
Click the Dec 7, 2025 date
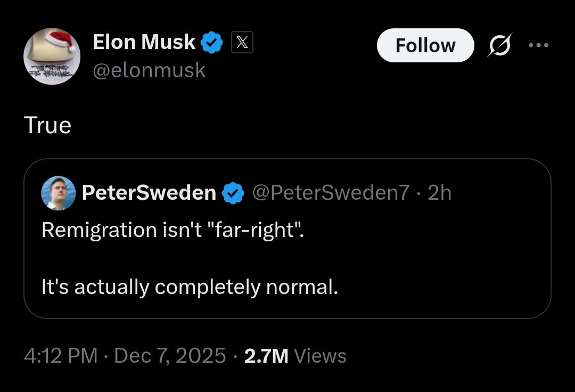[170, 356]
